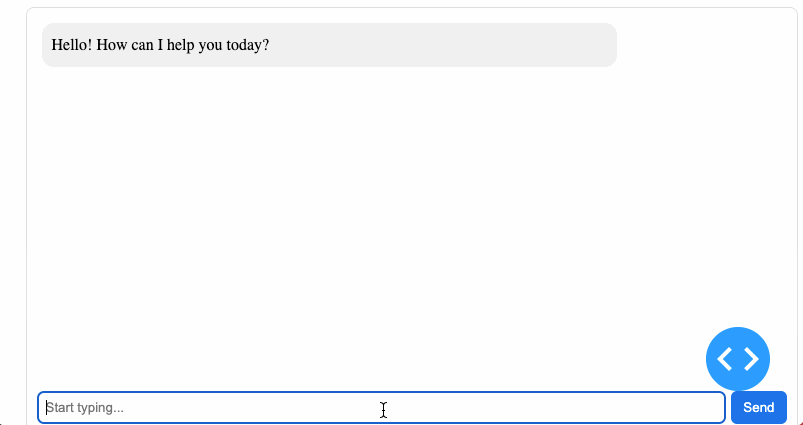Open the floating code widget button

pyautogui.click(x=738, y=358)
